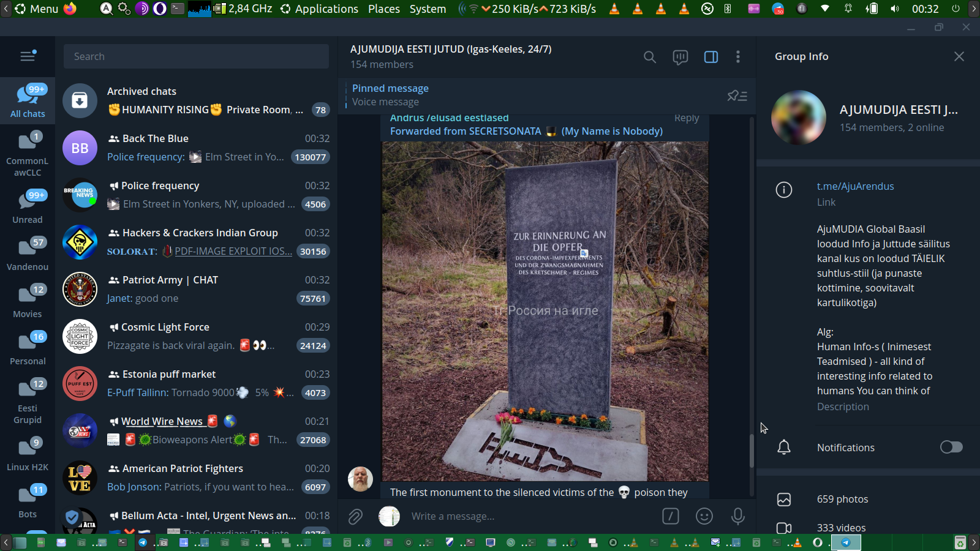Open the terminal launcher in top panel
980x551 pixels.
pos(178,9)
